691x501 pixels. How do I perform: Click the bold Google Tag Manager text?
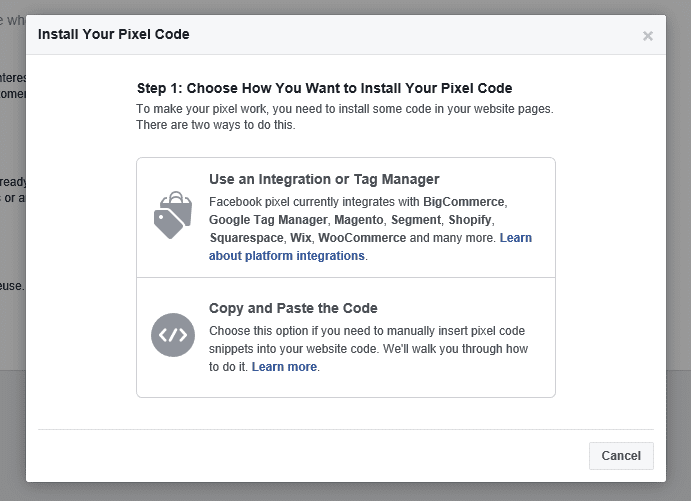coord(268,220)
